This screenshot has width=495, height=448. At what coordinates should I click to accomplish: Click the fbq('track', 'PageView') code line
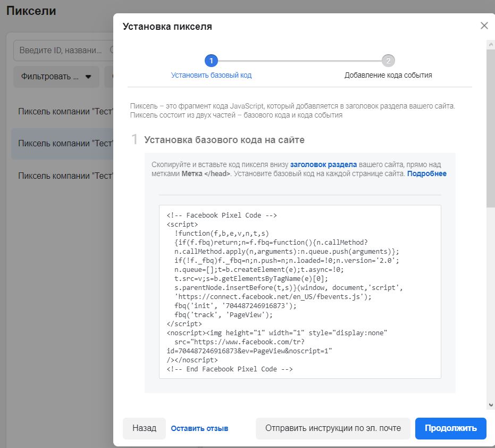(x=223, y=314)
